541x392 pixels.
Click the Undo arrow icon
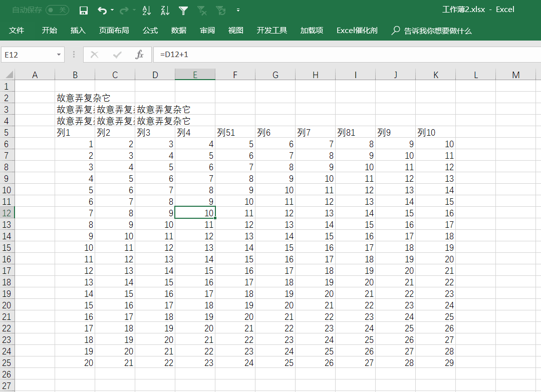coord(102,11)
